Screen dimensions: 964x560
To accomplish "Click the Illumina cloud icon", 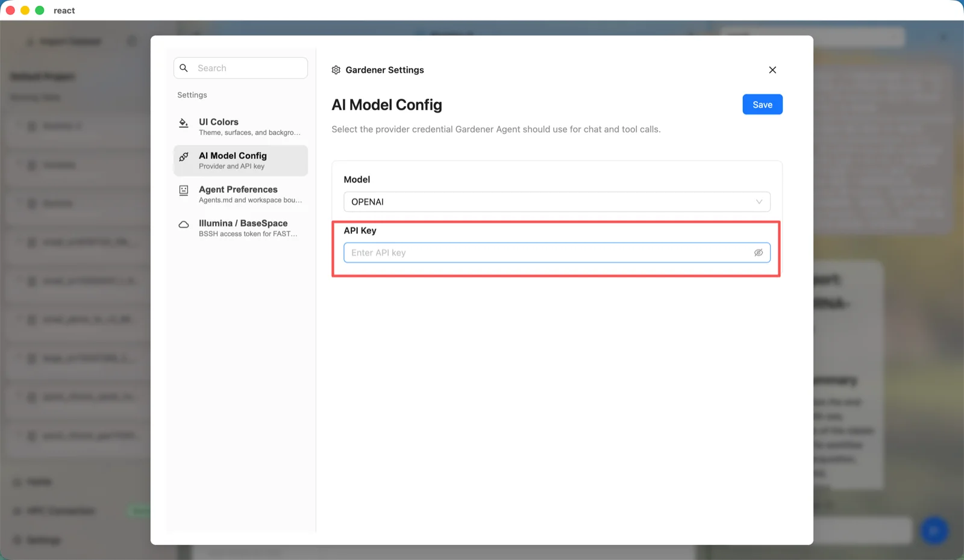I will [x=184, y=225].
